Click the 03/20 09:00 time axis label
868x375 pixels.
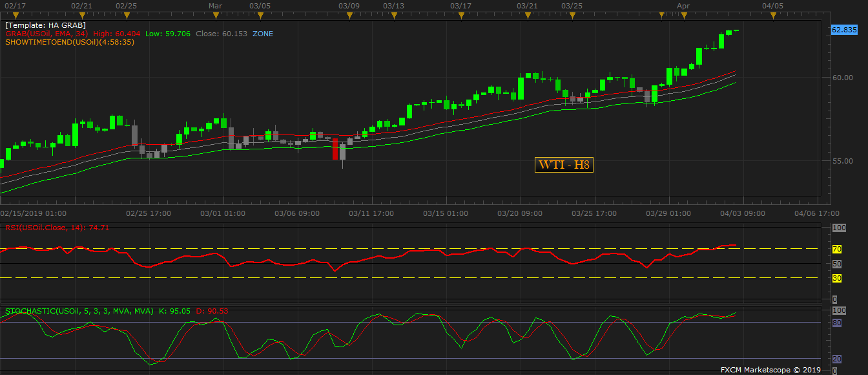click(x=520, y=213)
